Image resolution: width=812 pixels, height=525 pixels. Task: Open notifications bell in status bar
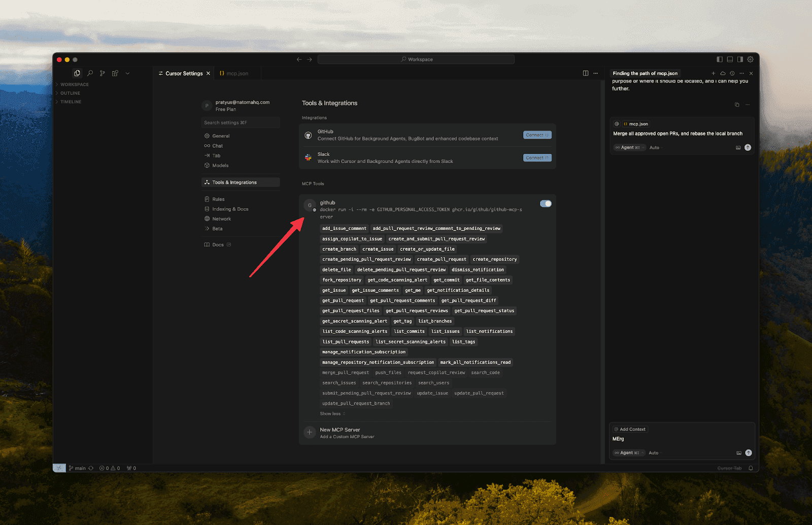[751, 468]
